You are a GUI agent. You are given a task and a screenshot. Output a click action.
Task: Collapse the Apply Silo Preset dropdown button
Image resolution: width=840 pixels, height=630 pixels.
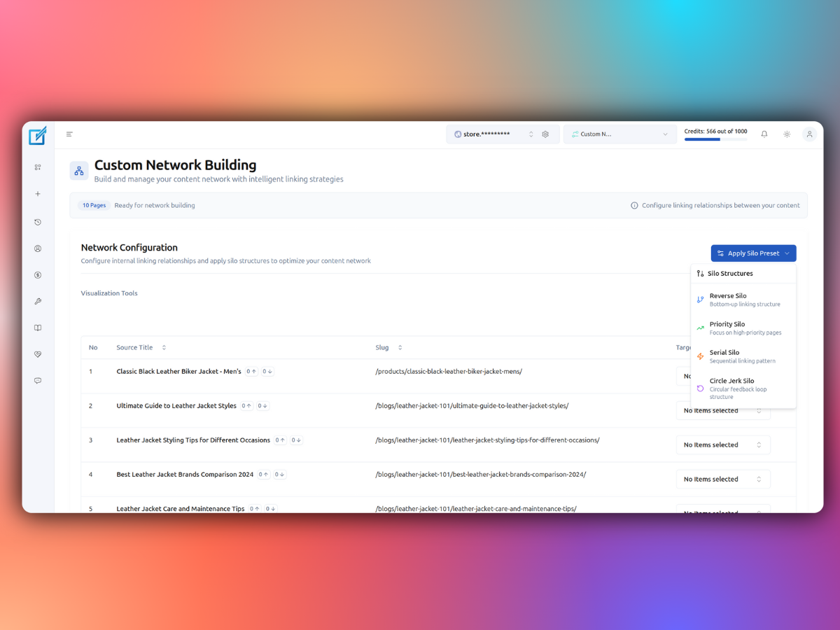click(x=753, y=253)
